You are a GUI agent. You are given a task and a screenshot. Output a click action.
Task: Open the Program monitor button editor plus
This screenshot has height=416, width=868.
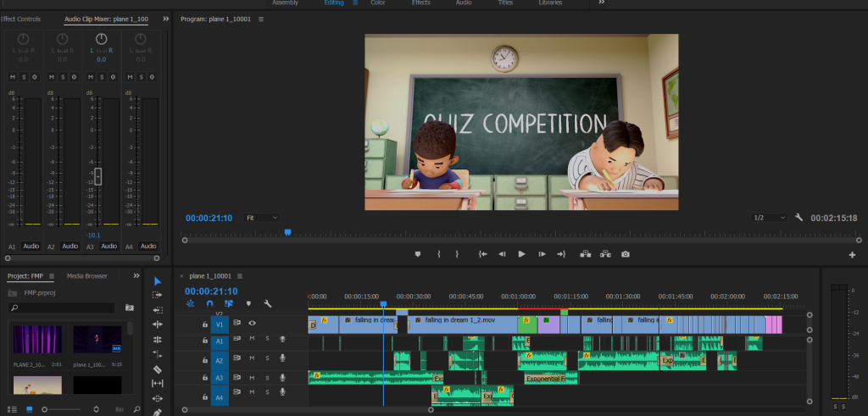tap(852, 255)
